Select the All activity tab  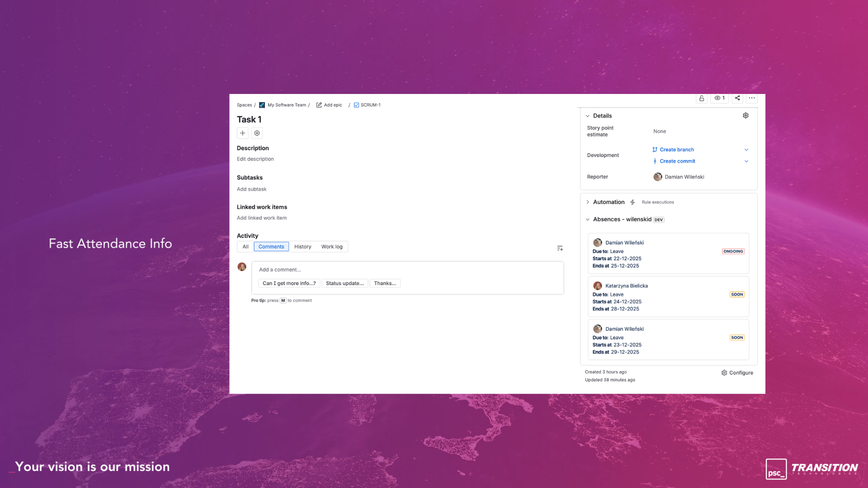245,247
